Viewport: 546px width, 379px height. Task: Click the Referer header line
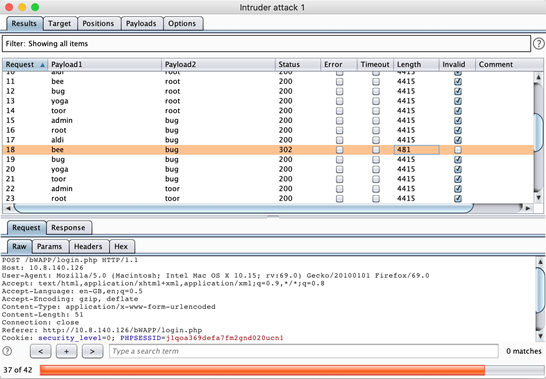pos(102,330)
